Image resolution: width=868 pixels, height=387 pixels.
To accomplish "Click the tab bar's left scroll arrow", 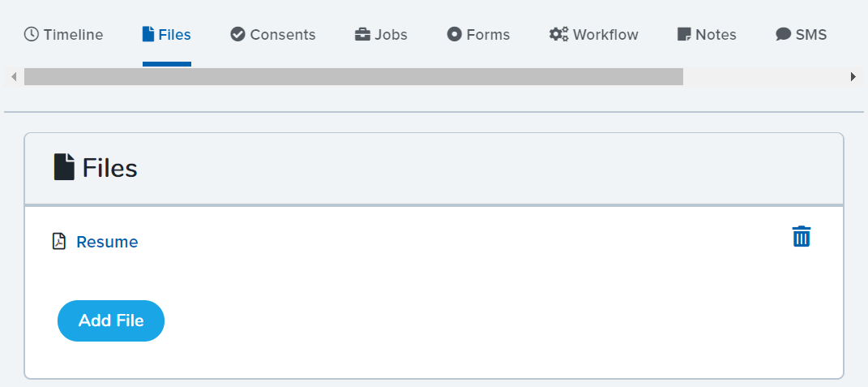I will [x=14, y=76].
